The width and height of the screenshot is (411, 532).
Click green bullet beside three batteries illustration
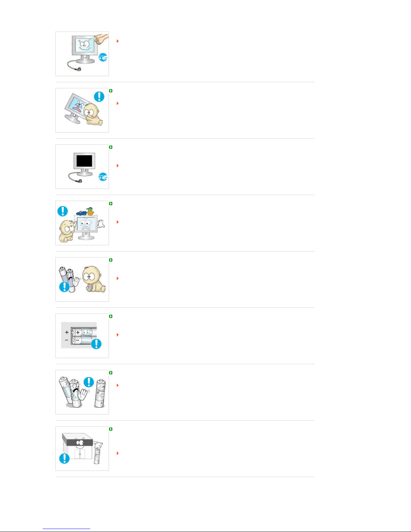111,373
